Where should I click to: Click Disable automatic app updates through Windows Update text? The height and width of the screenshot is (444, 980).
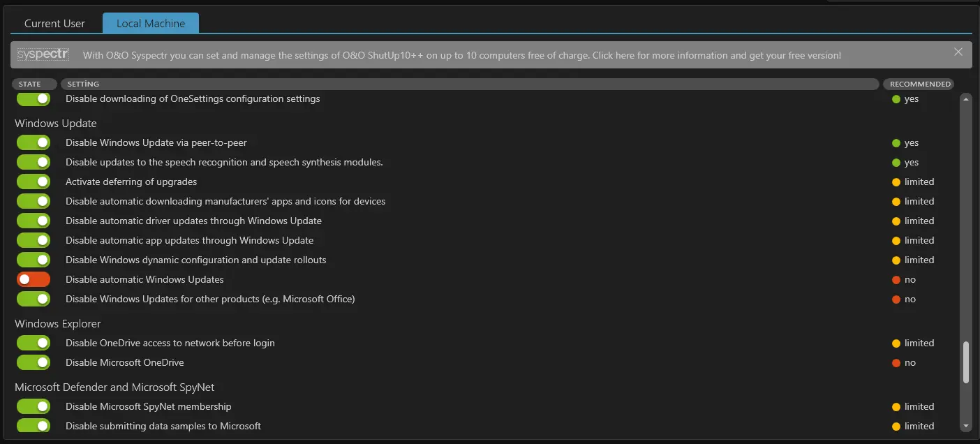pos(190,240)
